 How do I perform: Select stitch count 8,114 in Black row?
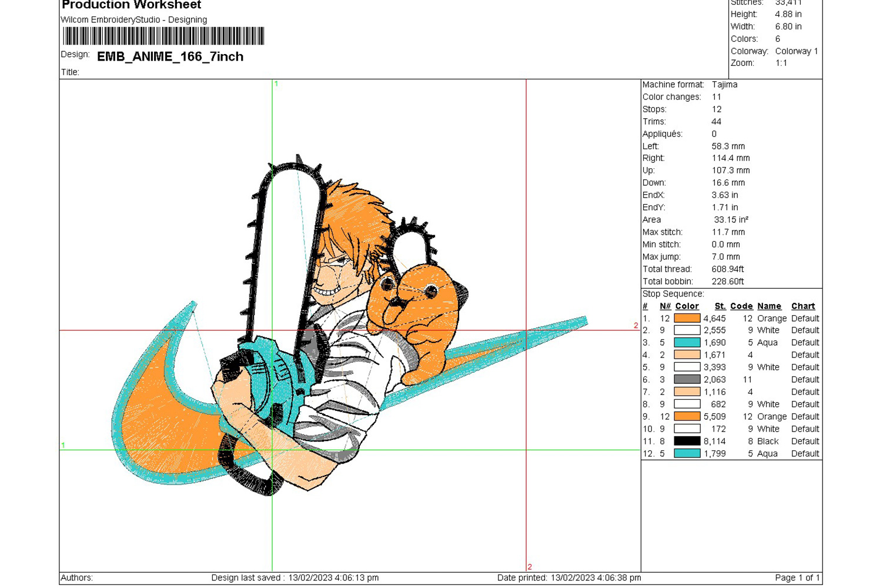pyautogui.click(x=715, y=441)
